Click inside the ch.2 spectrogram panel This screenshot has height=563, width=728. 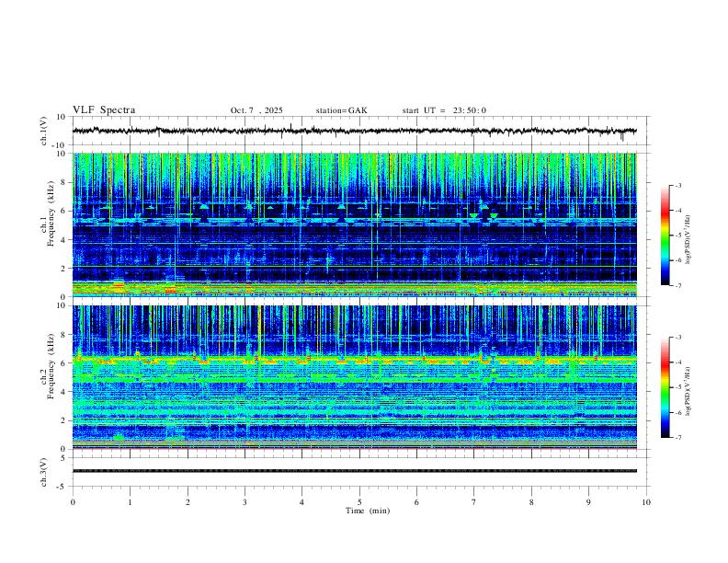click(x=355, y=377)
